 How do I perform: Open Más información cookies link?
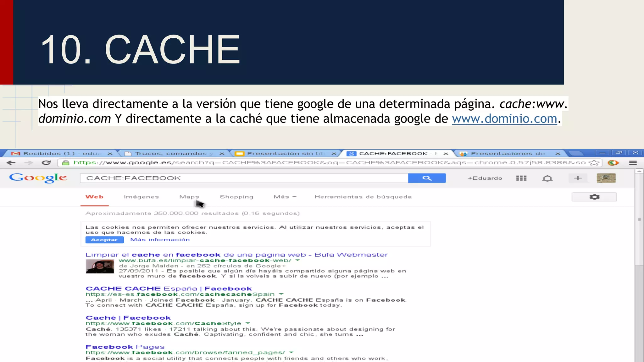pos(160,240)
